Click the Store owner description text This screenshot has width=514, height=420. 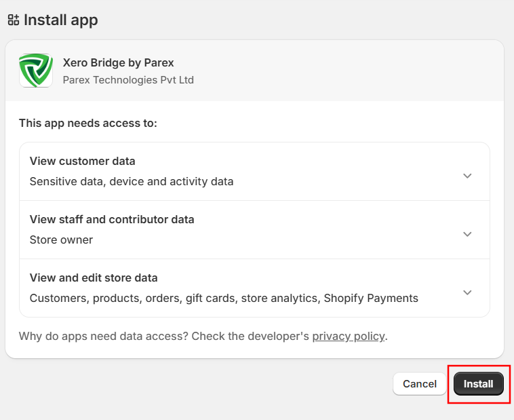click(x=61, y=240)
